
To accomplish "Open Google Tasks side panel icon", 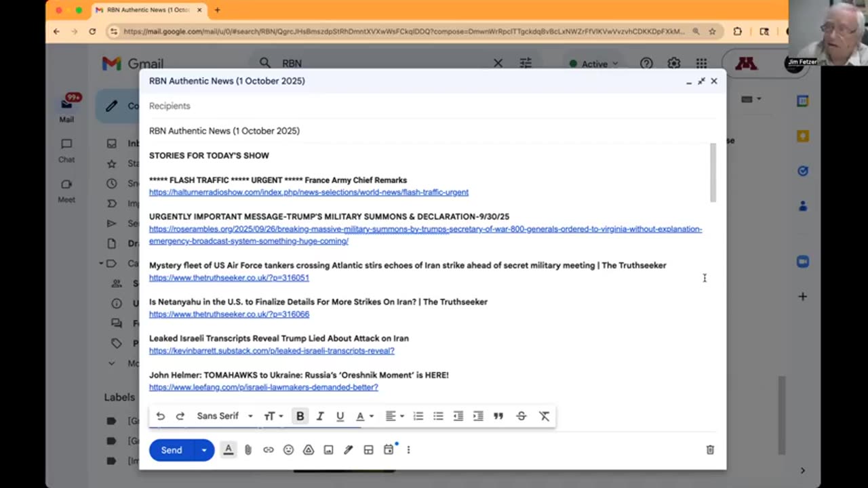I will pyautogui.click(x=803, y=171).
